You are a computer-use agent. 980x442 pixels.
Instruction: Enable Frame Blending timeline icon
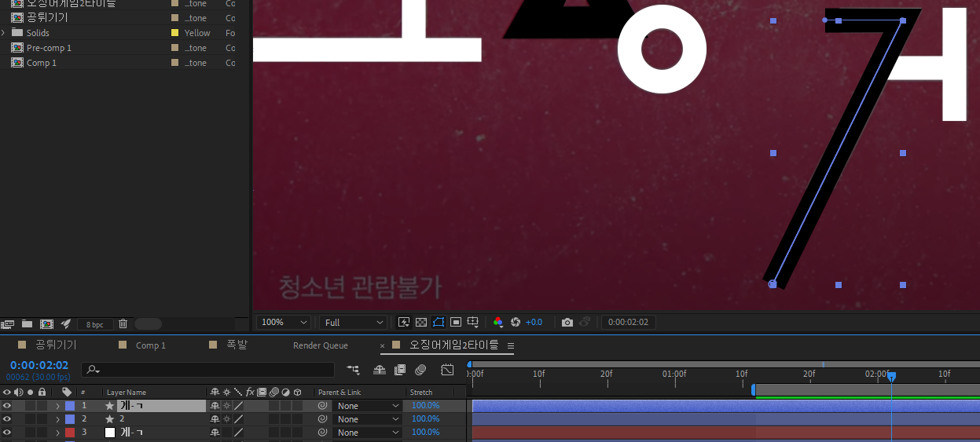(400, 369)
